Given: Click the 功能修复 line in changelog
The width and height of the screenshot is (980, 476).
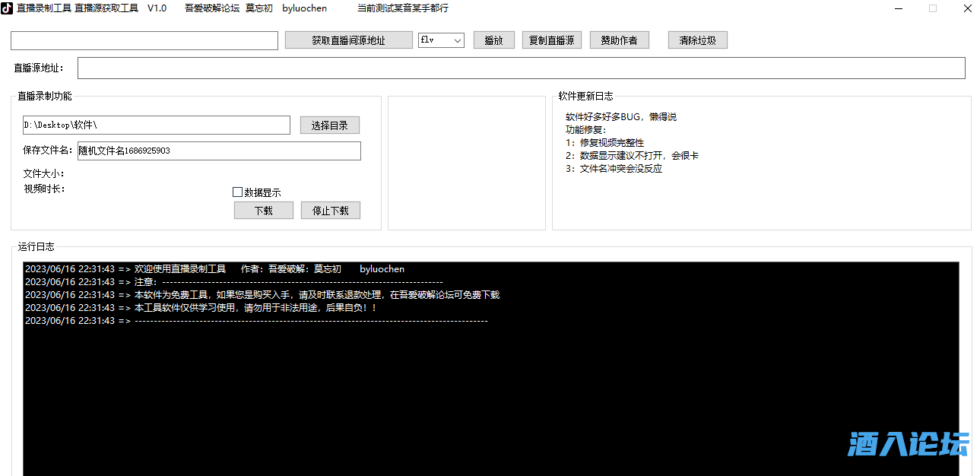Looking at the screenshot, I should click(586, 130).
